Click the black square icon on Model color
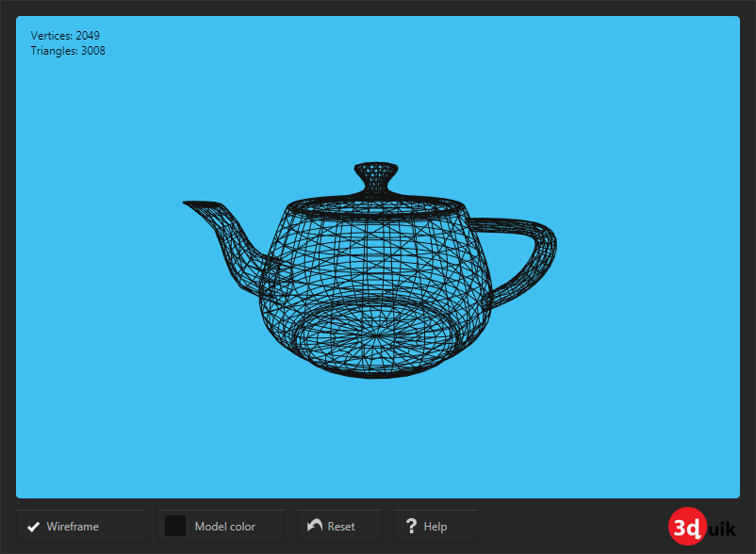Screen dimensions: 756x554 click(174, 526)
